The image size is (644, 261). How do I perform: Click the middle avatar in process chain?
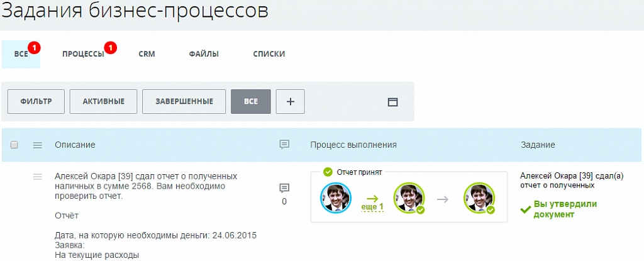pyautogui.click(x=408, y=198)
